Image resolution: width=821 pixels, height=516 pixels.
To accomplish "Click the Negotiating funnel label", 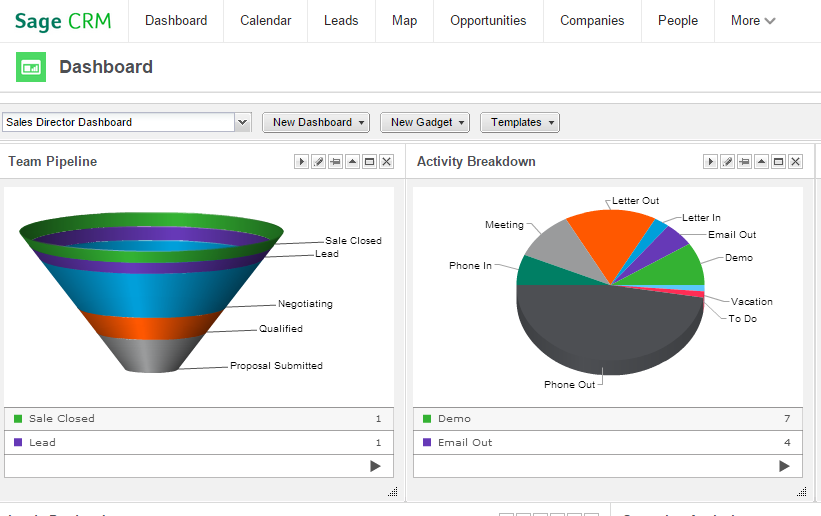I will pos(305,304).
